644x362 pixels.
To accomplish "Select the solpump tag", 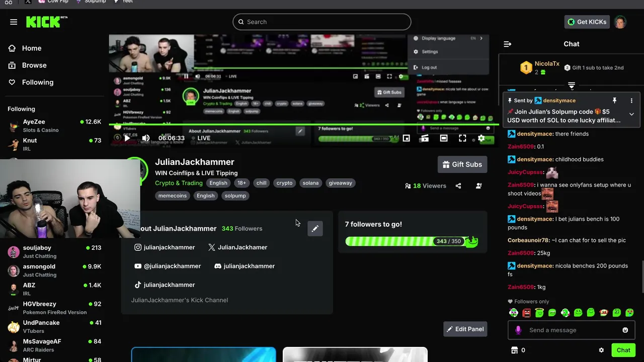I will click(x=235, y=196).
